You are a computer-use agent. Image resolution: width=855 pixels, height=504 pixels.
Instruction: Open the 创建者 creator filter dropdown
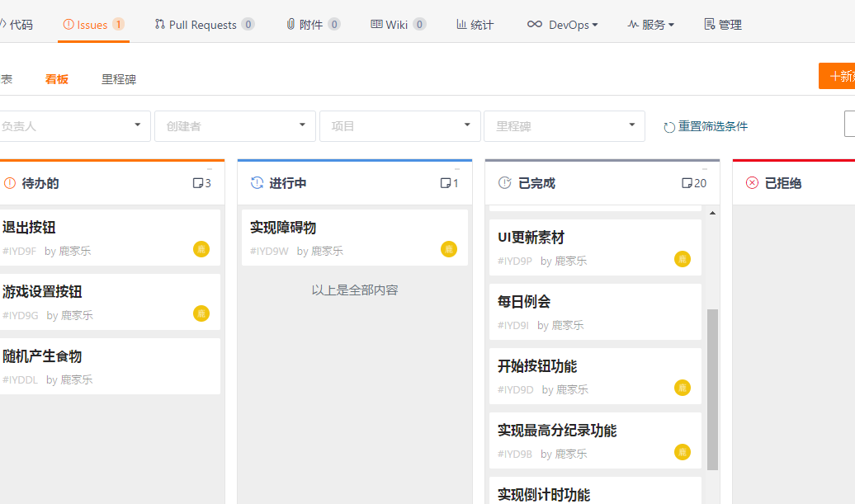point(235,126)
